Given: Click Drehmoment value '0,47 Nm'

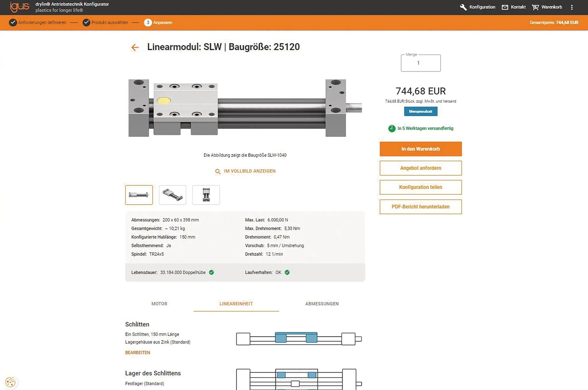Looking at the screenshot, I should coord(282,237).
